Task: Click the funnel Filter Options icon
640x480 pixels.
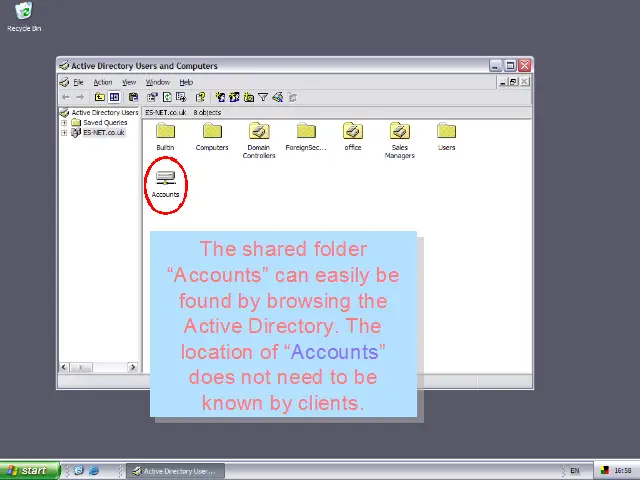Action: pyautogui.click(x=263, y=97)
